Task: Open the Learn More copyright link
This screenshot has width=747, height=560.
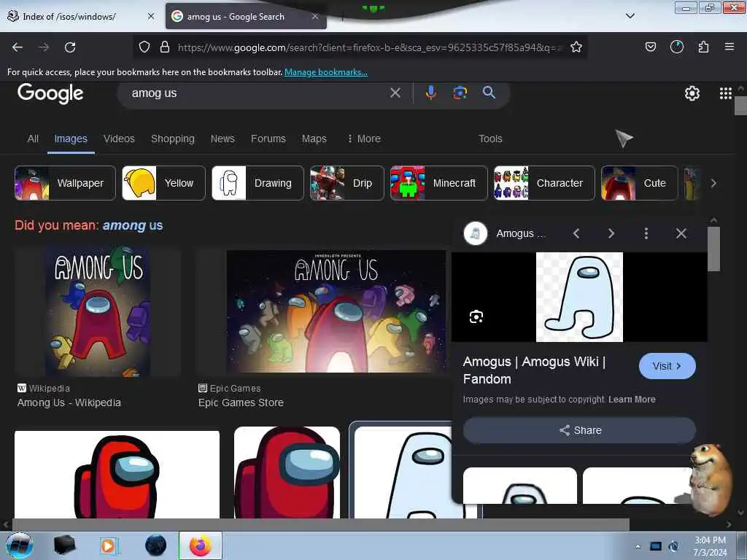Action: (x=632, y=400)
